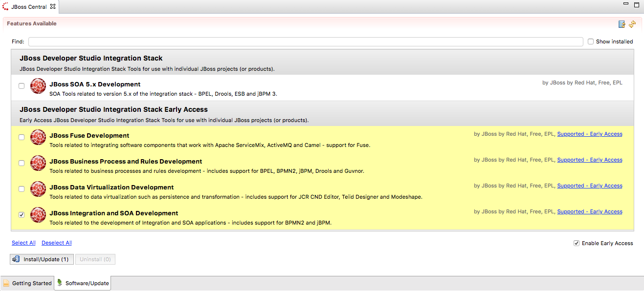This screenshot has height=291, width=644.
Task: Select the Software/Update tab
Action: pos(83,283)
